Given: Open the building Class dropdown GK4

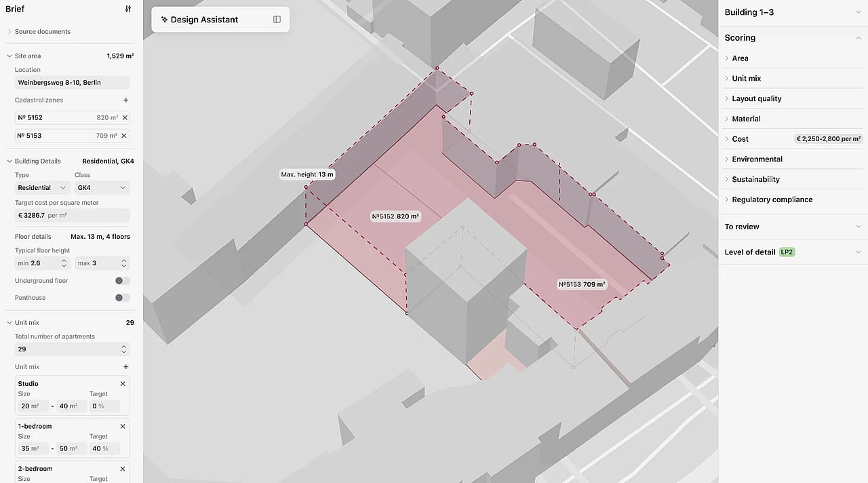Looking at the screenshot, I should click(102, 188).
